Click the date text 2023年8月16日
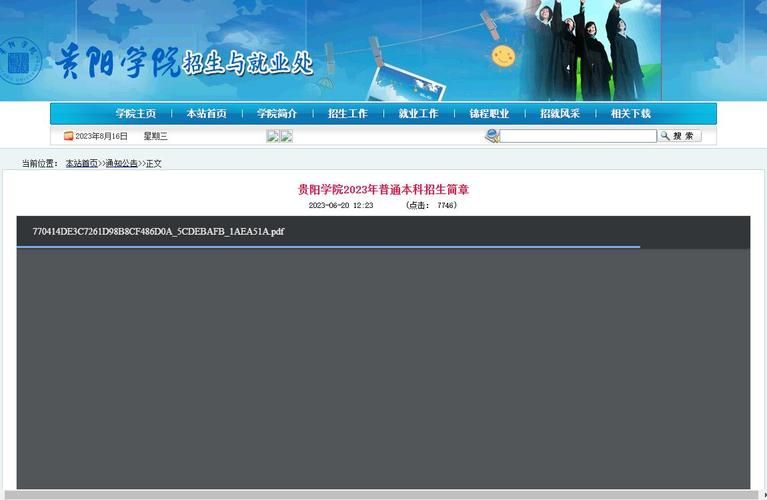 coord(101,136)
